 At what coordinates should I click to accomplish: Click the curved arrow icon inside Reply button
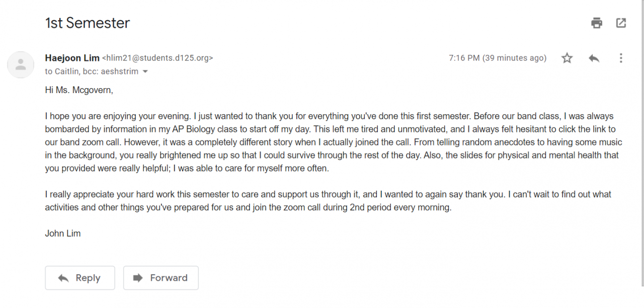click(x=63, y=278)
